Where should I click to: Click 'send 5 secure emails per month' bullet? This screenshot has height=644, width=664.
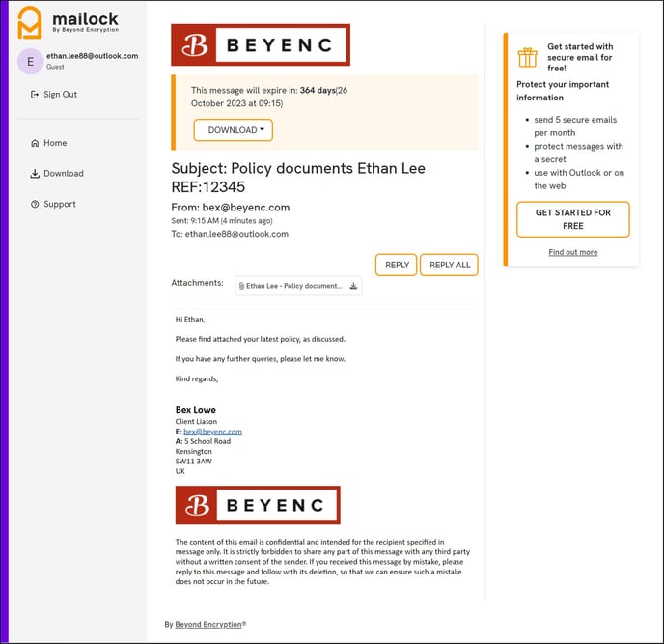[575, 126]
